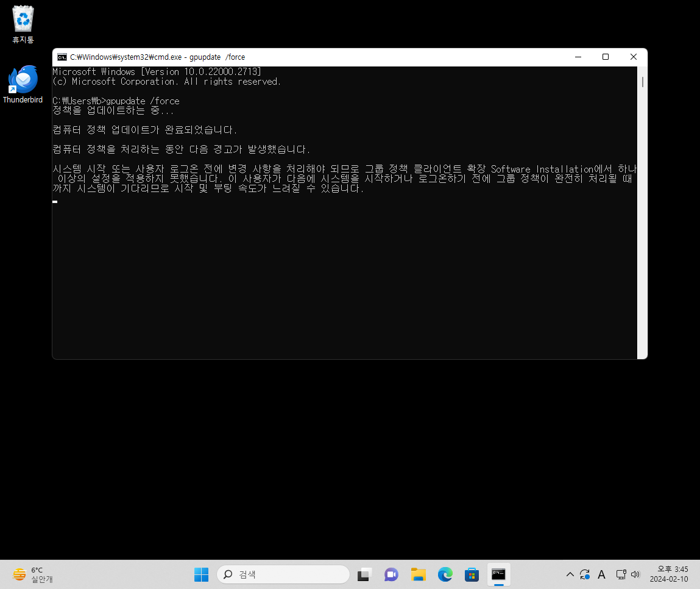
Task: Select the Command Prompt taskbar icon
Action: (499, 574)
